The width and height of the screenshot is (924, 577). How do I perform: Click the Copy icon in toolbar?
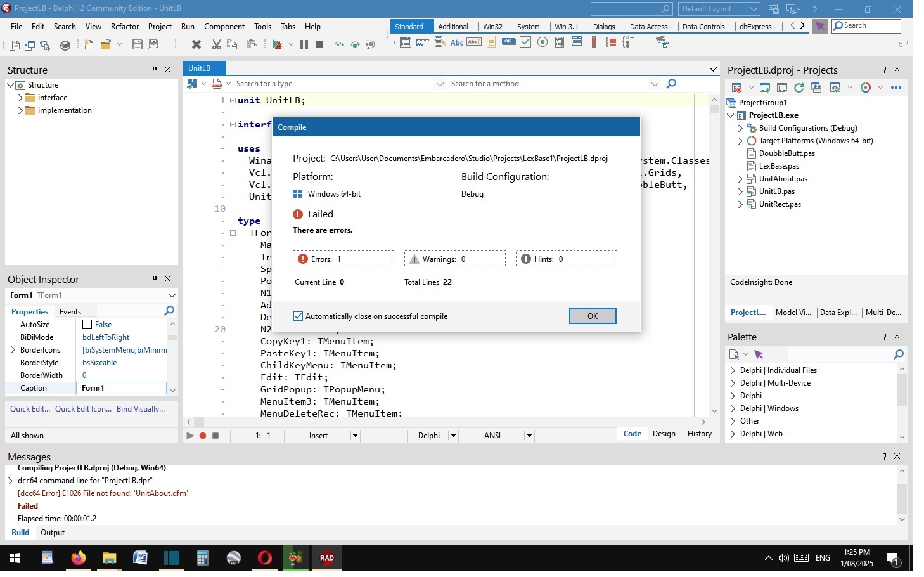(x=233, y=44)
